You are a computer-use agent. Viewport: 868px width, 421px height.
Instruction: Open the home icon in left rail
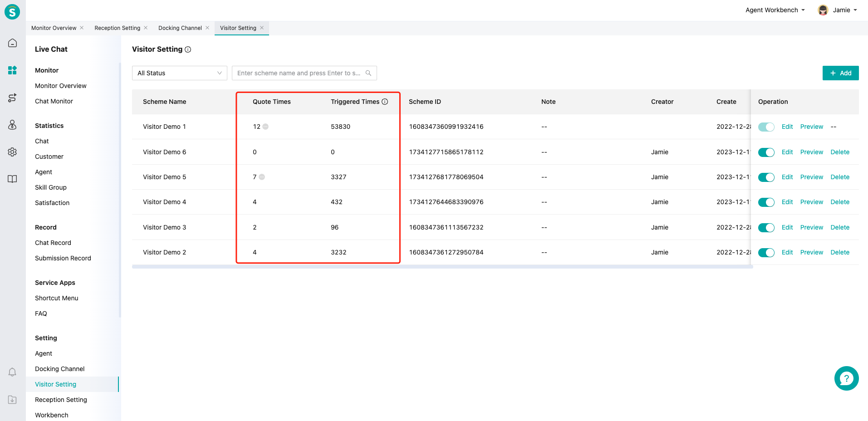pos(12,43)
